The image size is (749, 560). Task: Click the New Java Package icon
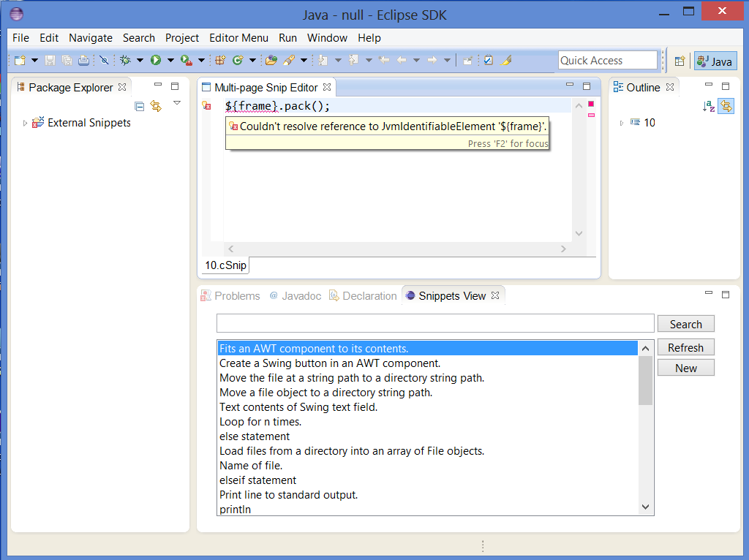220,60
